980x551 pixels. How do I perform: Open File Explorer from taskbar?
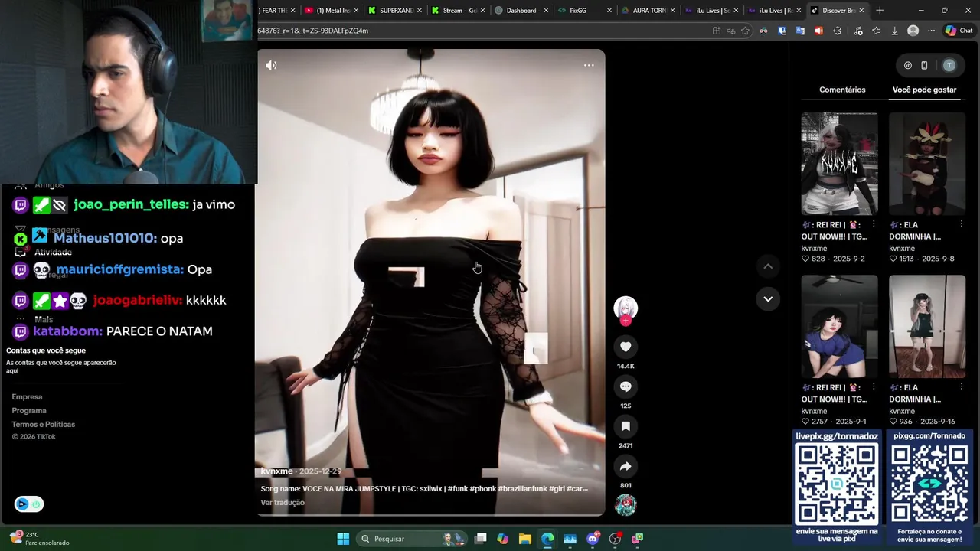[524, 539]
